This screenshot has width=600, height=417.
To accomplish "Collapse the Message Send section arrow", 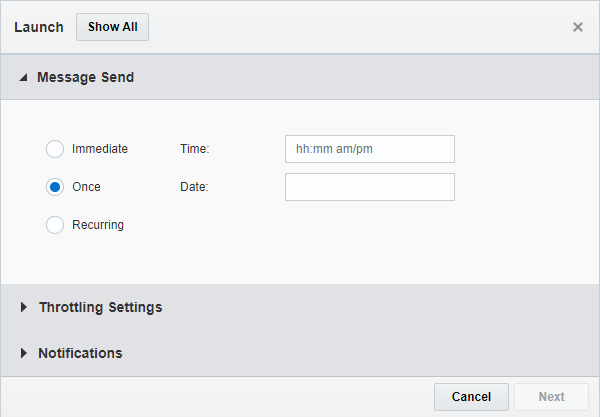I will click(x=23, y=77).
